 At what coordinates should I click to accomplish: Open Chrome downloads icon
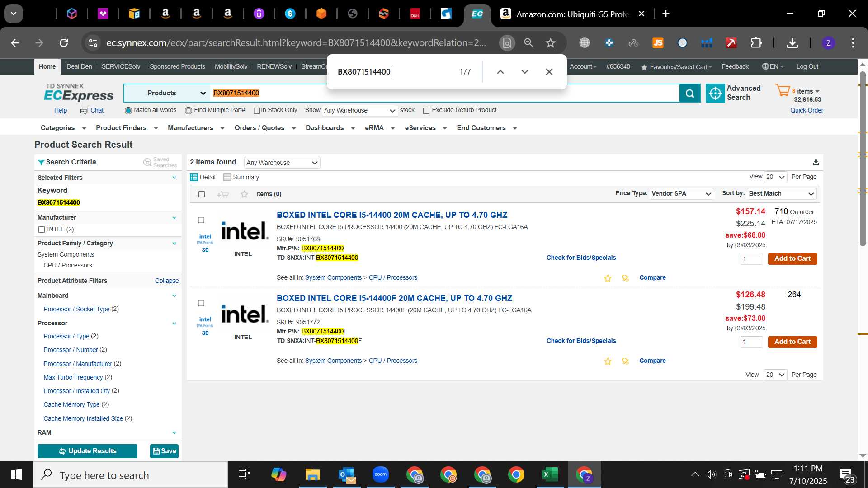[x=792, y=43]
